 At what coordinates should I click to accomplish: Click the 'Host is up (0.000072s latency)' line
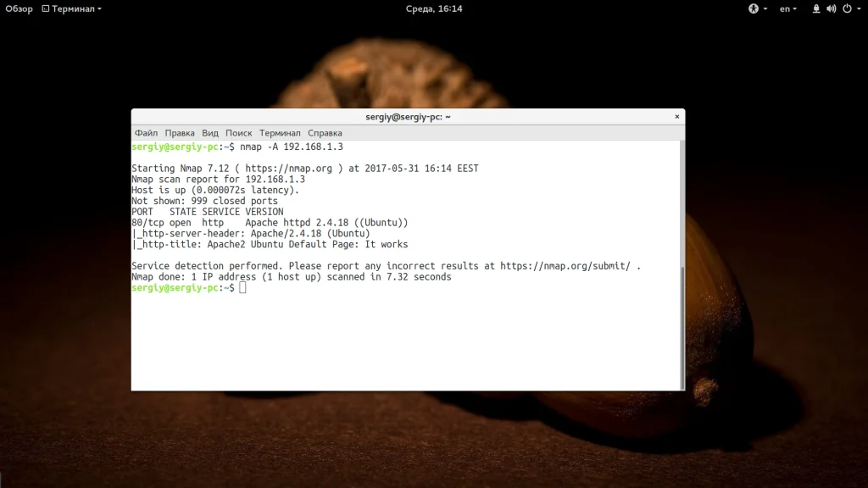click(214, 190)
